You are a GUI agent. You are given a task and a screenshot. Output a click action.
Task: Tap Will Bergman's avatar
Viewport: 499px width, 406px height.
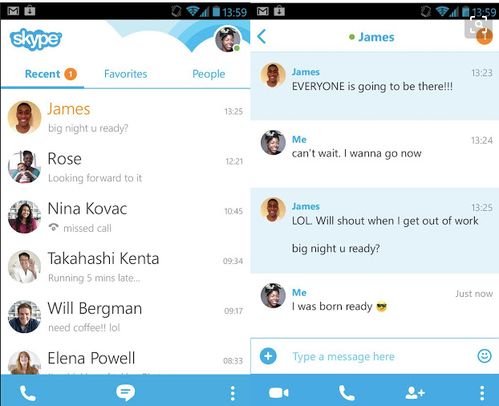pyautogui.click(x=24, y=317)
